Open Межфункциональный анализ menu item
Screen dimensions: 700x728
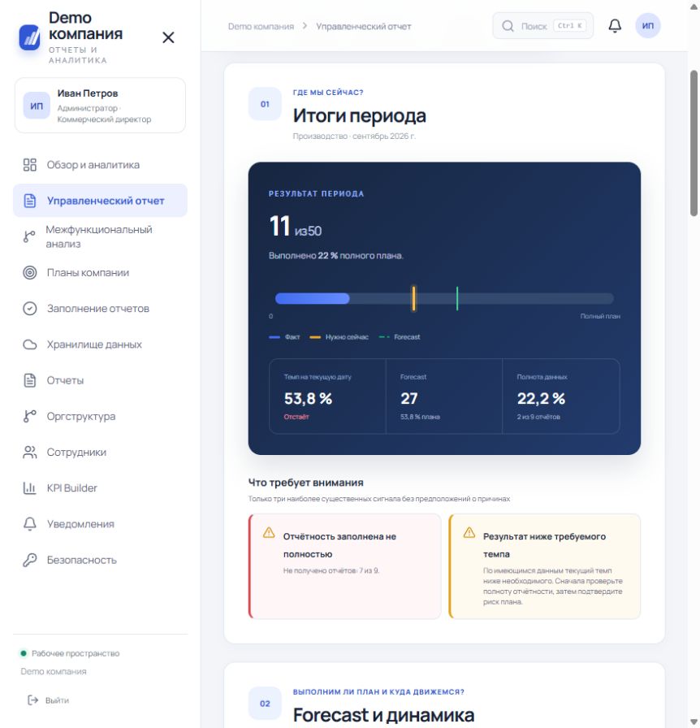100,236
